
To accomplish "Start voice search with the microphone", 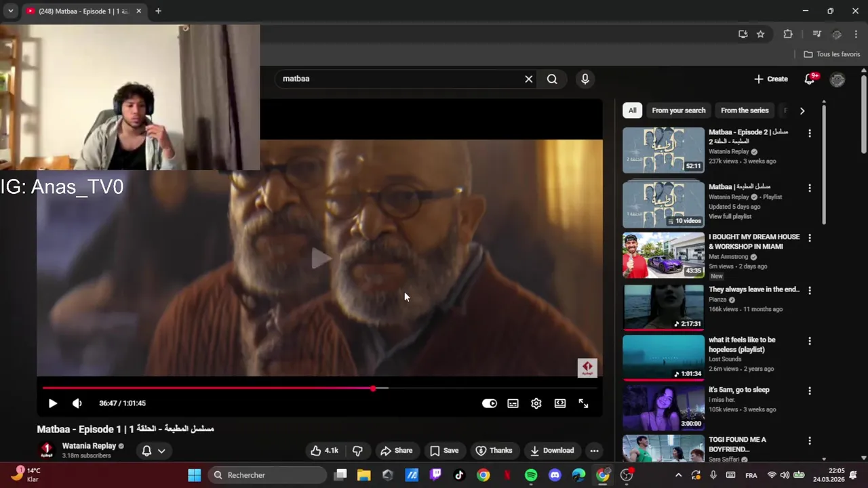I will pyautogui.click(x=585, y=79).
